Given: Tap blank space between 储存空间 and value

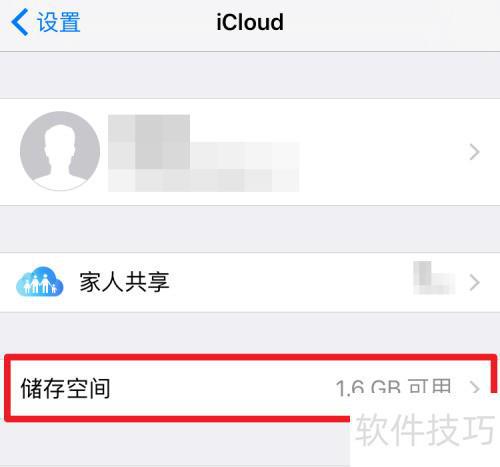Looking at the screenshot, I should tap(222, 388).
